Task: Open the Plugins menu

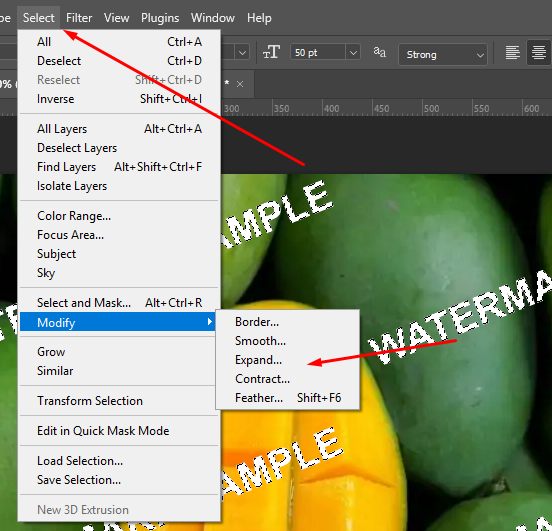Action: [x=160, y=18]
